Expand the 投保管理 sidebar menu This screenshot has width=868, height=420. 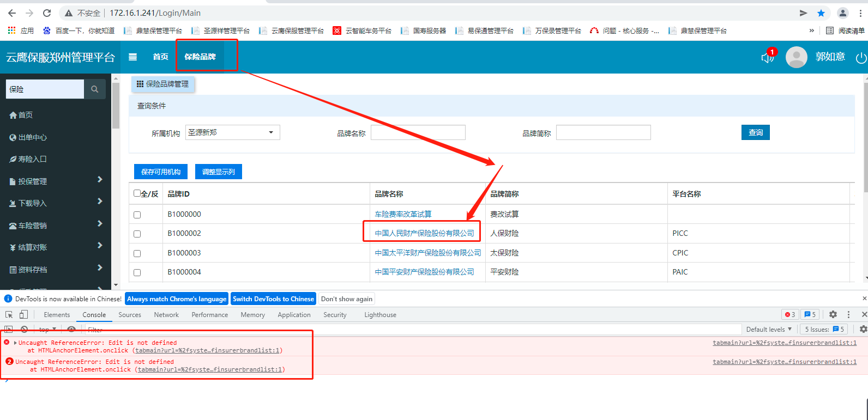tap(55, 181)
